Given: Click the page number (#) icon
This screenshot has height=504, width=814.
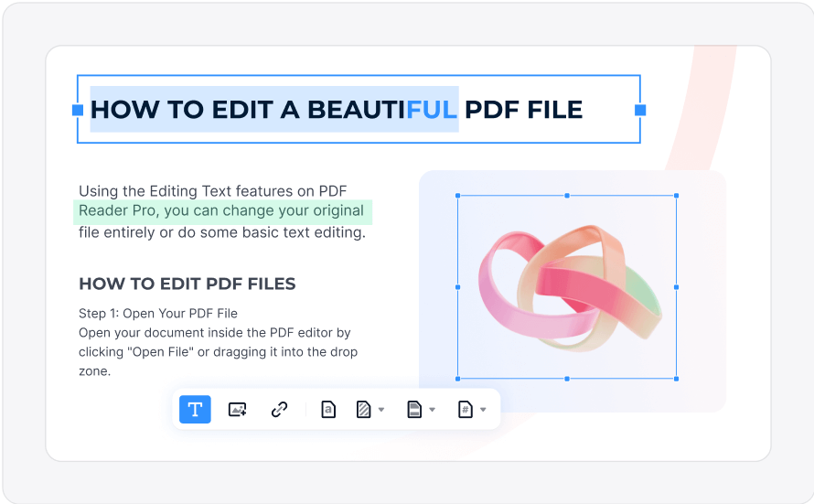Looking at the screenshot, I should click(466, 410).
